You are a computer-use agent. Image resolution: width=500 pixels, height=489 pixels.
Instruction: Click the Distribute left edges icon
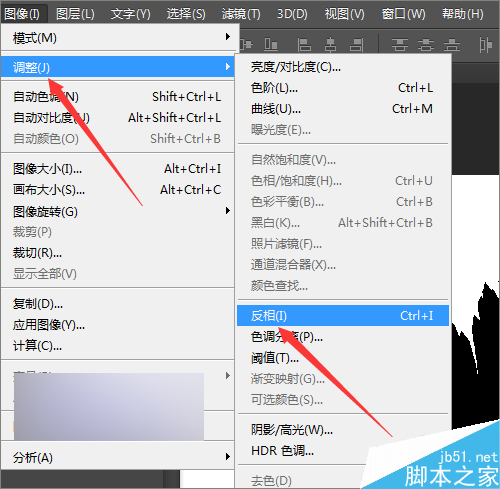click(485, 45)
